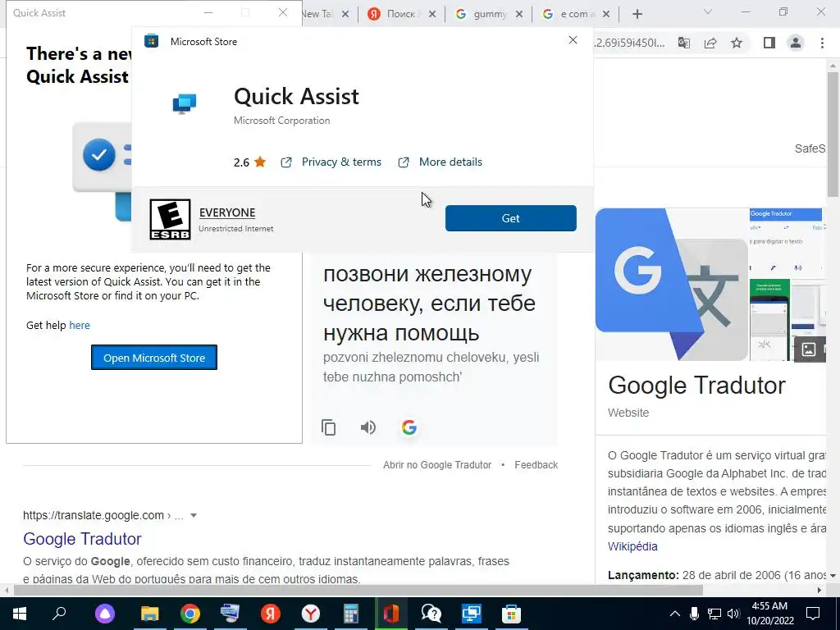Open 'Abrir no Google Tradutor' link

[437, 465]
